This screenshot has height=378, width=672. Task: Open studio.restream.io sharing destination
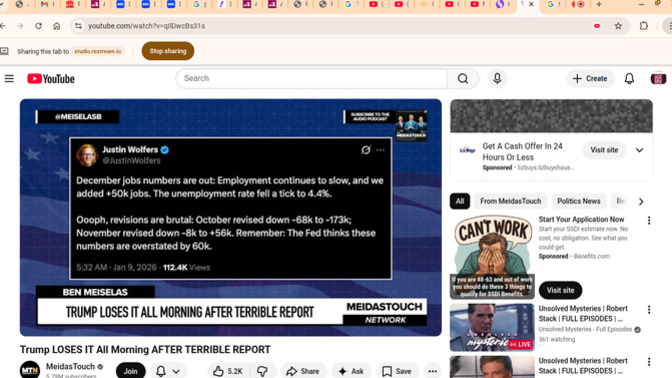point(98,51)
